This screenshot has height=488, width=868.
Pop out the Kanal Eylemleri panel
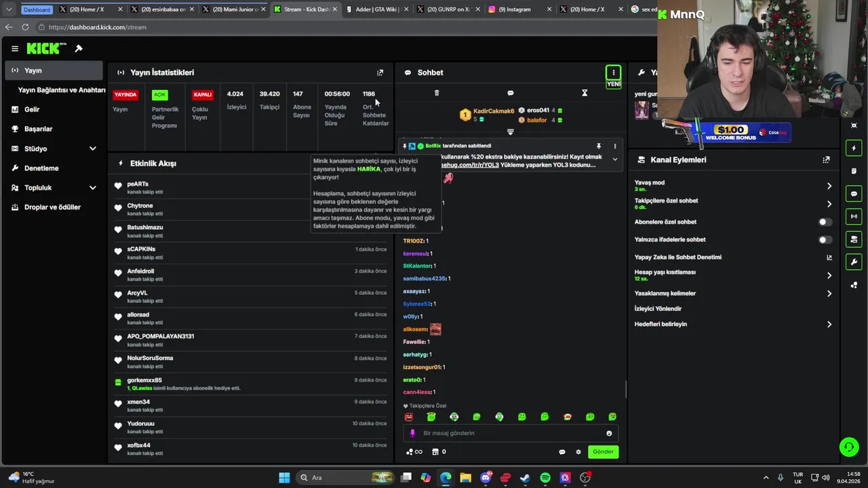(826, 160)
